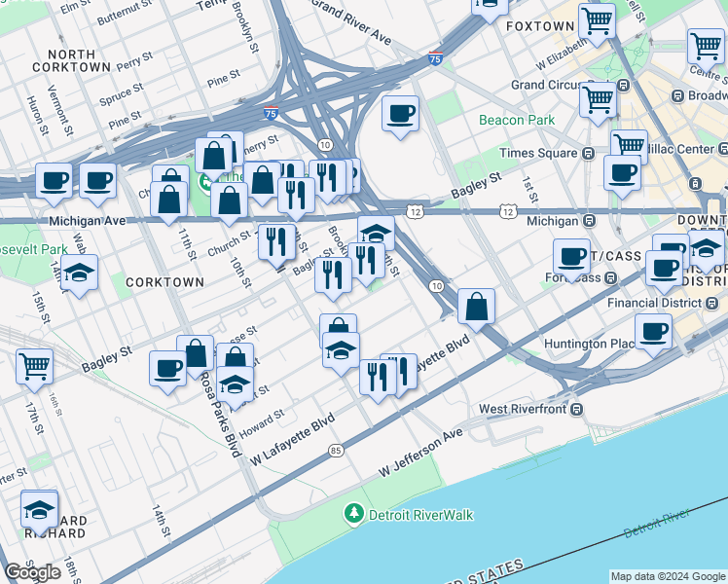Select the Detroit RiverWalk label

pyautogui.click(x=421, y=515)
